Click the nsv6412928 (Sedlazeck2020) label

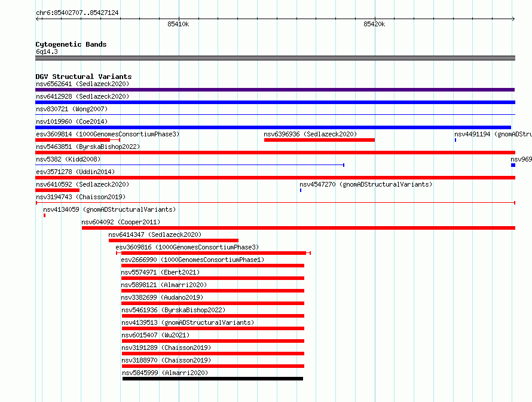click(x=82, y=96)
